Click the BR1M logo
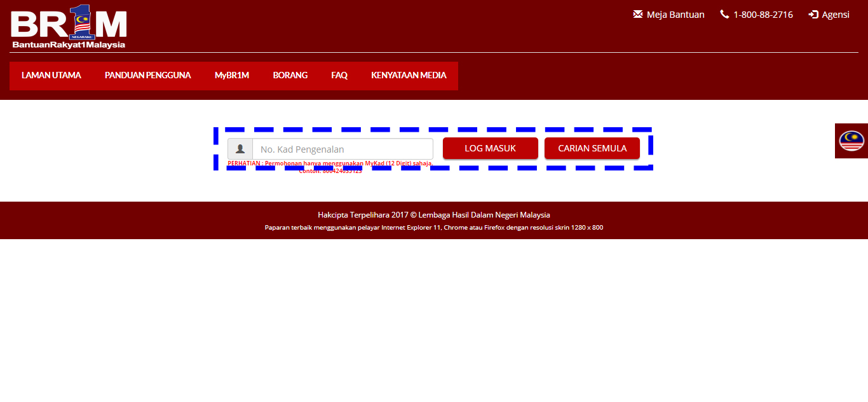The width and height of the screenshot is (868, 402). point(69,26)
